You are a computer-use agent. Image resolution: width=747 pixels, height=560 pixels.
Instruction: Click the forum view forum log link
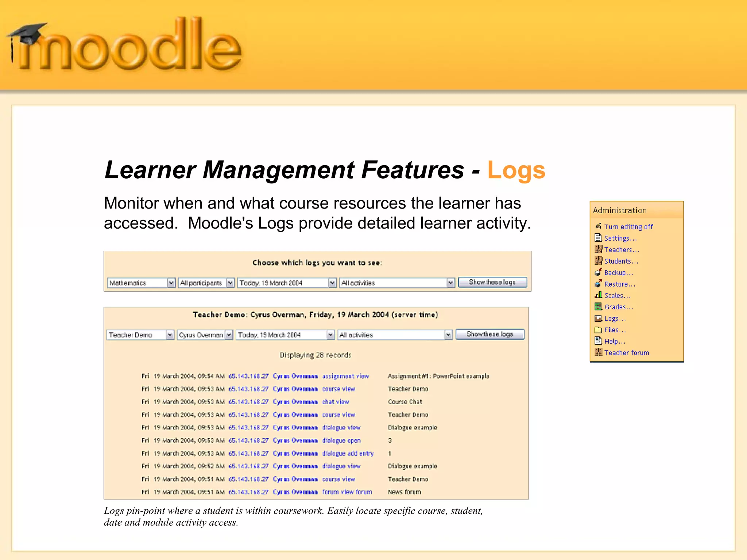(x=347, y=492)
